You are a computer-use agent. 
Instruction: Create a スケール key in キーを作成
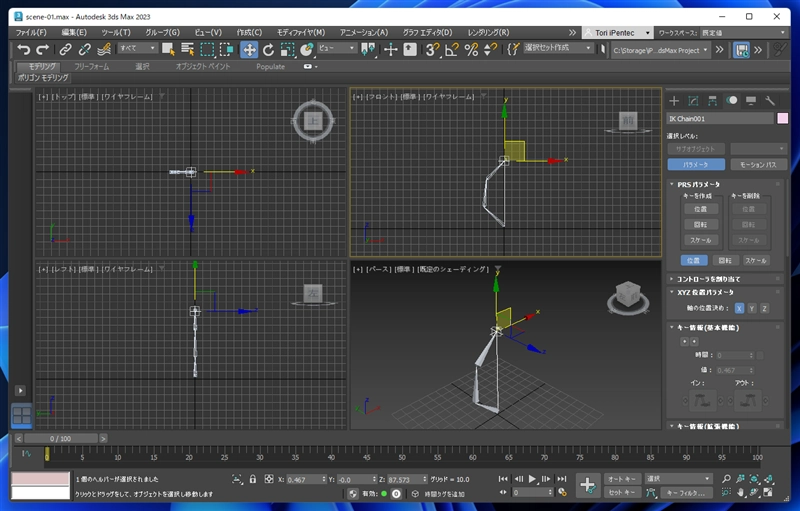tap(701, 240)
